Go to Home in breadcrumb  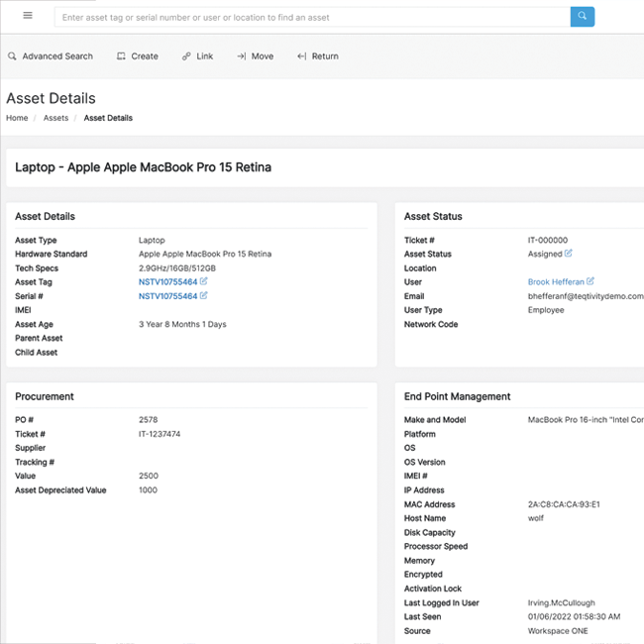(17, 118)
